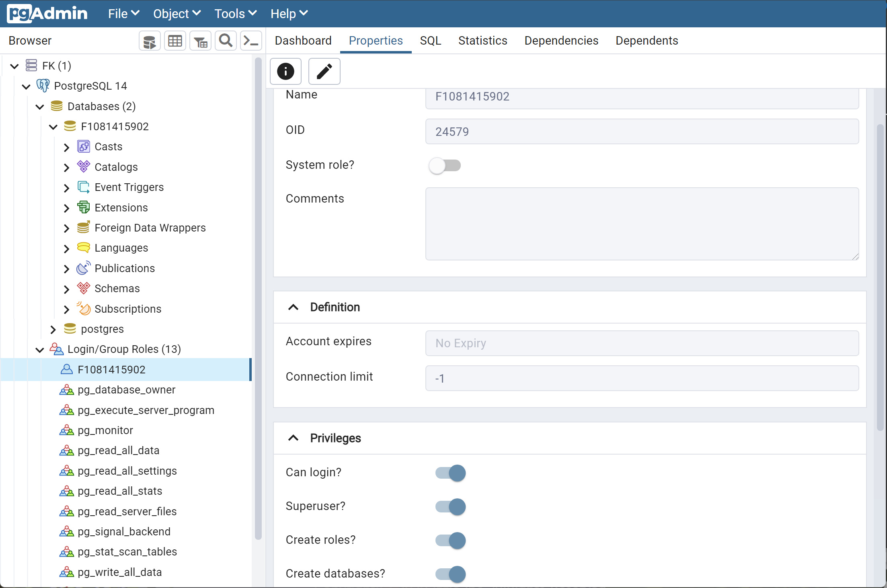Image resolution: width=887 pixels, height=588 pixels.
Task: Select the pg_monitor role
Action: tap(105, 430)
